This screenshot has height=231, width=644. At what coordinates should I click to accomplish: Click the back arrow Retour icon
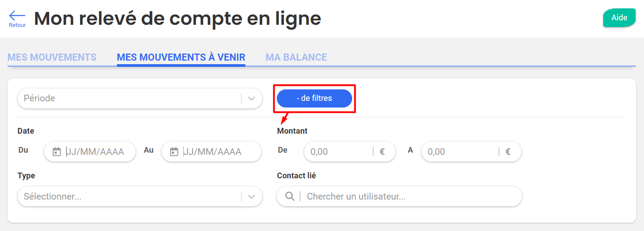coord(17,15)
